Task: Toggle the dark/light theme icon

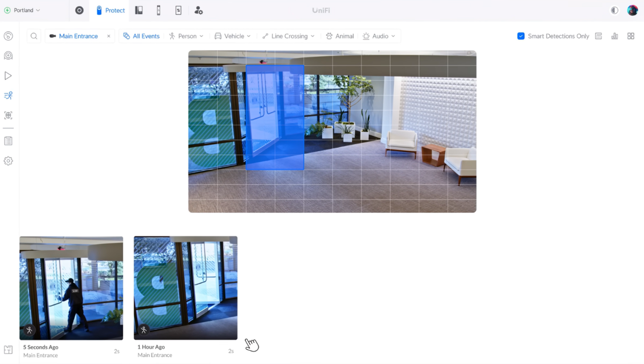Action: pyautogui.click(x=614, y=10)
